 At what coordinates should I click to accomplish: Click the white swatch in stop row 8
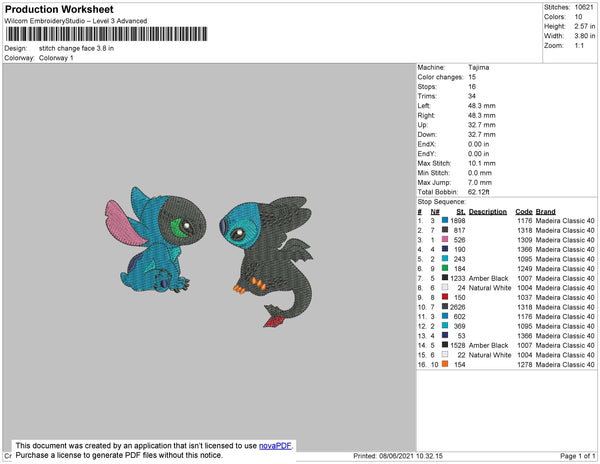click(x=445, y=287)
